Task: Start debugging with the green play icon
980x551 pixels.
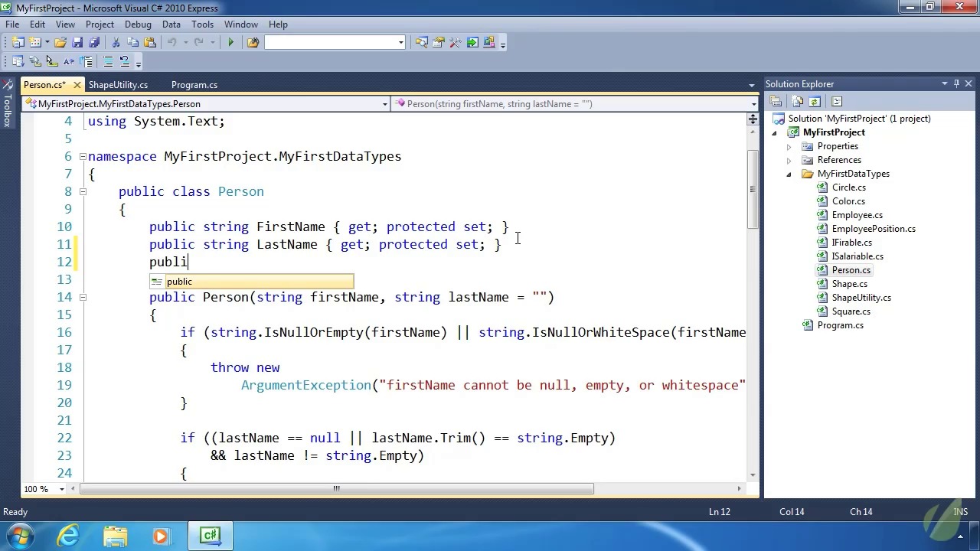Action: (x=230, y=43)
